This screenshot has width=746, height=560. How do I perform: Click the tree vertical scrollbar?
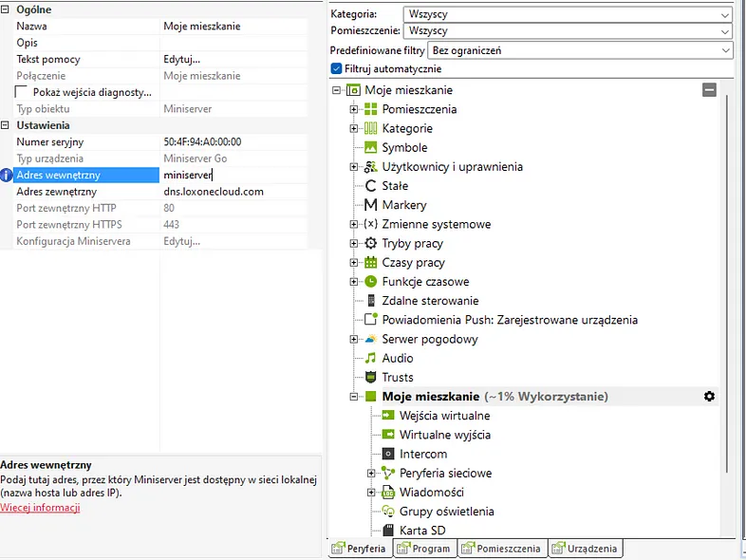pyautogui.click(x=727, y=283)
